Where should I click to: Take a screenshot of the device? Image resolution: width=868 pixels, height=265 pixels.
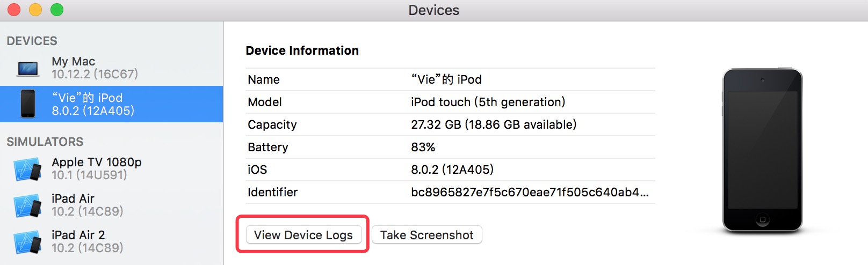click(x=427, y=235)
